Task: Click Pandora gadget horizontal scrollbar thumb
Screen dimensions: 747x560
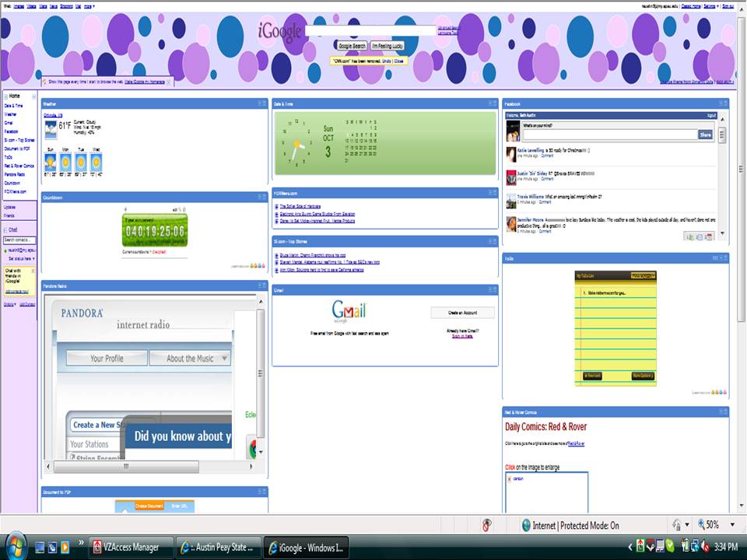Action: point(126,466)
